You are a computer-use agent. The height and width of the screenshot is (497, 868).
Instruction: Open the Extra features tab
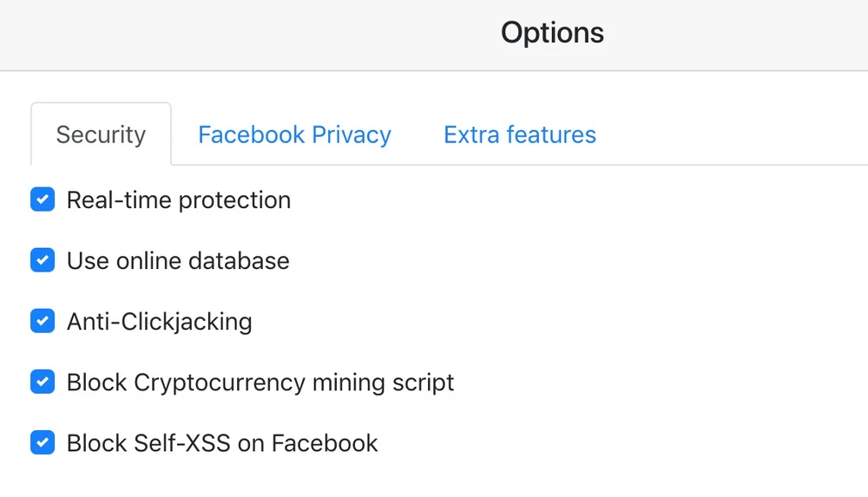point(519,135)
